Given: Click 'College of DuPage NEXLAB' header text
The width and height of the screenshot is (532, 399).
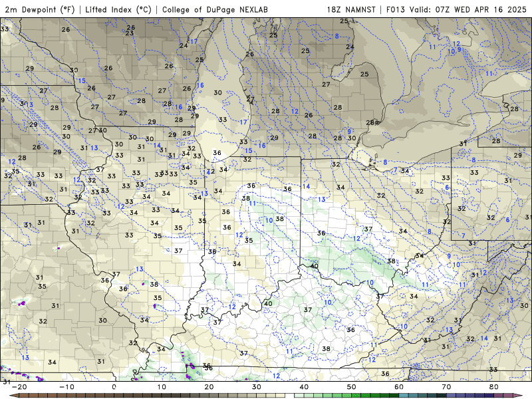Looking at the screenshot, I should click(215, 9).
